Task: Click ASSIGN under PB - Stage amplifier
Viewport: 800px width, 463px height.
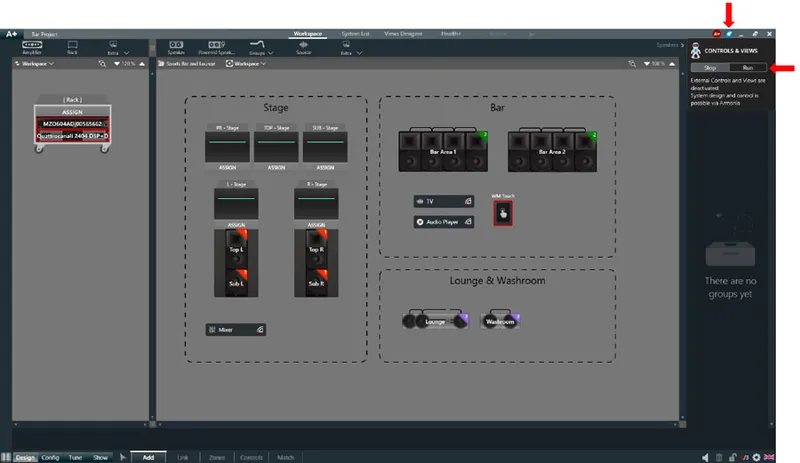Action: [228, 167]
